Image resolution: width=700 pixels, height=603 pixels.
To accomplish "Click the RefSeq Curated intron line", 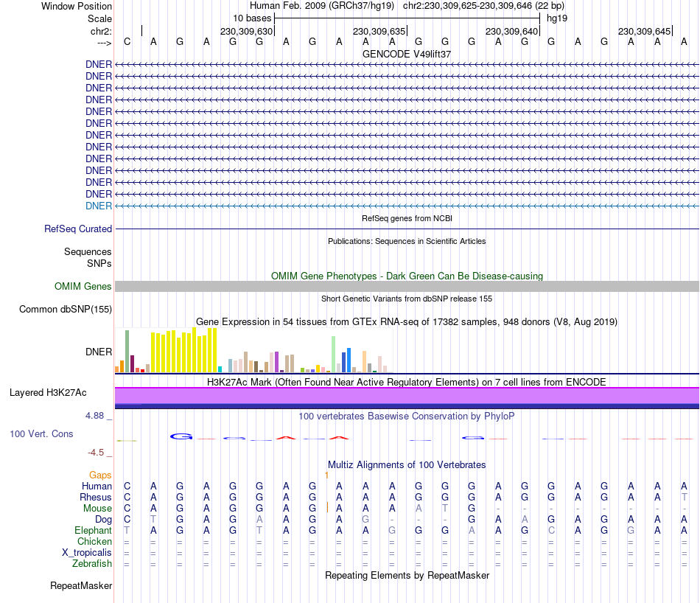I will [407, 229].
